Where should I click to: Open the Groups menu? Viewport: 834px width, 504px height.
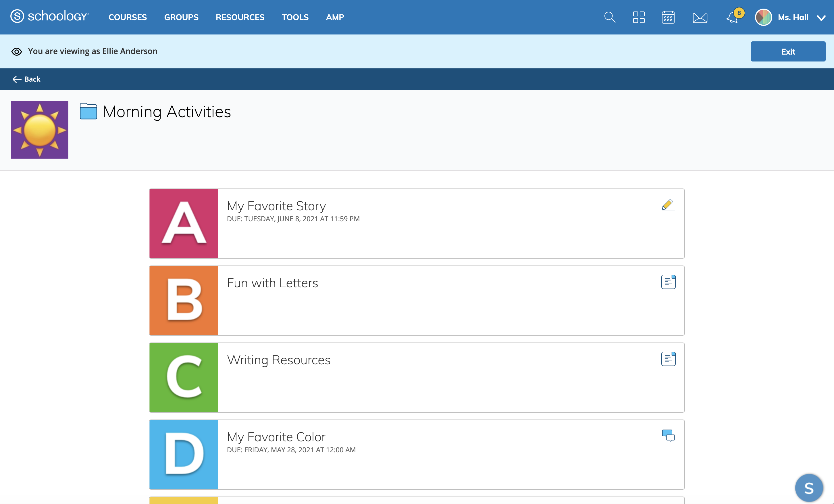click(x=181, y=17)
